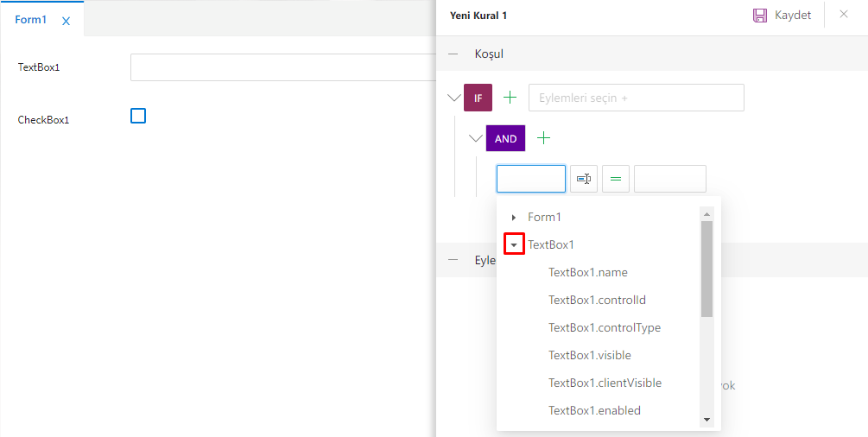
Task: Toggle the CheckBox1 checkbox
Action: (138, 116)
